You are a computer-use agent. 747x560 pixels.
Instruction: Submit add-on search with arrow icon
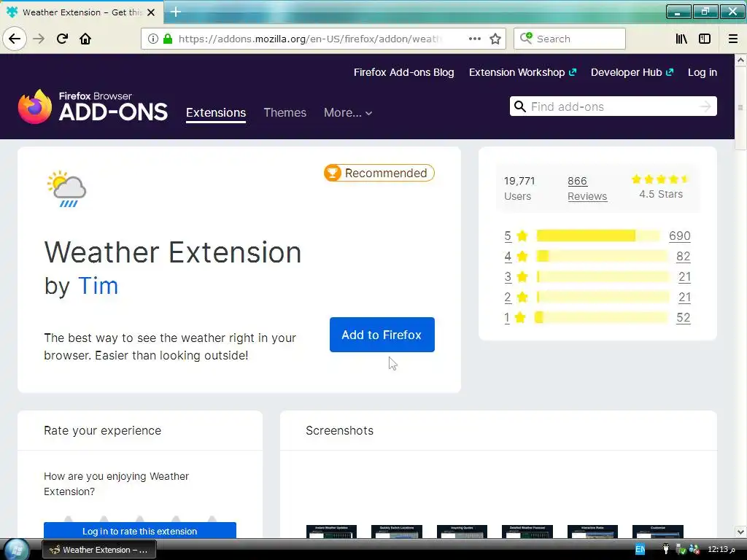tap(705, 106)
